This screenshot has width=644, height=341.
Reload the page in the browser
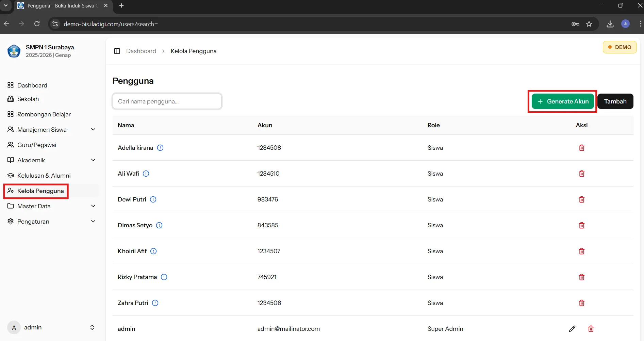tap(37, 24)
